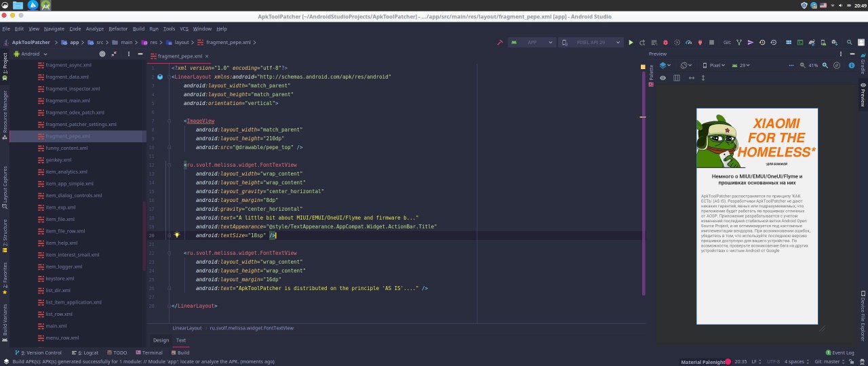868x366 pixels.
Task: Toggle preview view options eye icon
Action: (663, 78)
